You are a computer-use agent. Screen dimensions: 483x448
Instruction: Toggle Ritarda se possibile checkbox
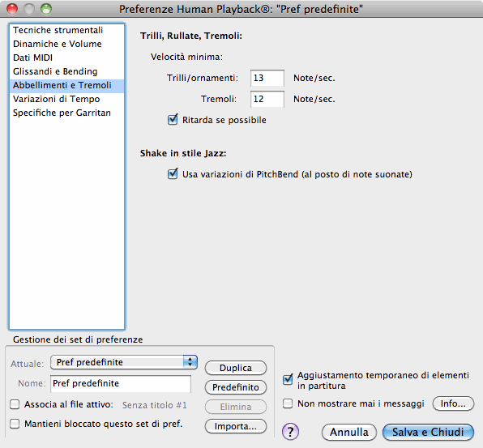click(x=173, y=119)
